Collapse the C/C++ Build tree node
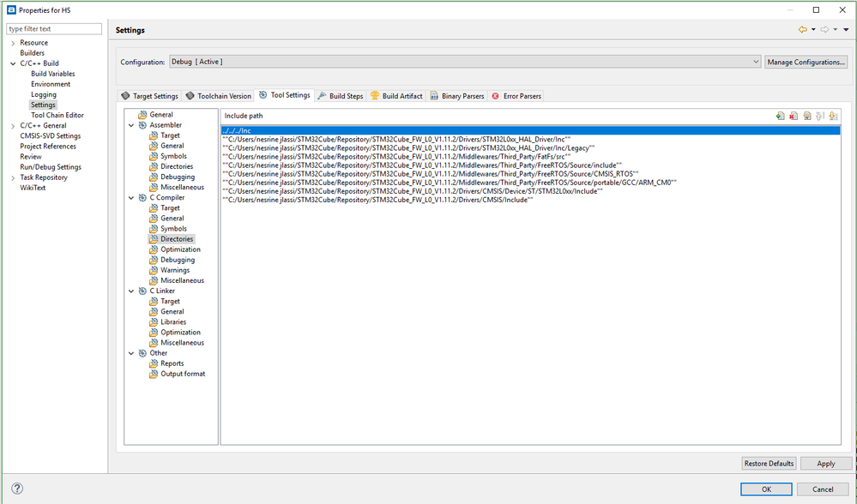This screenshot has width=857, height=504. (13, 63)
